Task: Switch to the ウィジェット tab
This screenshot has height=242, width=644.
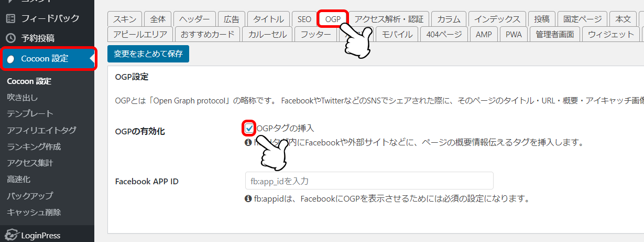Action: pyautogui.click(x=611, y=35)
